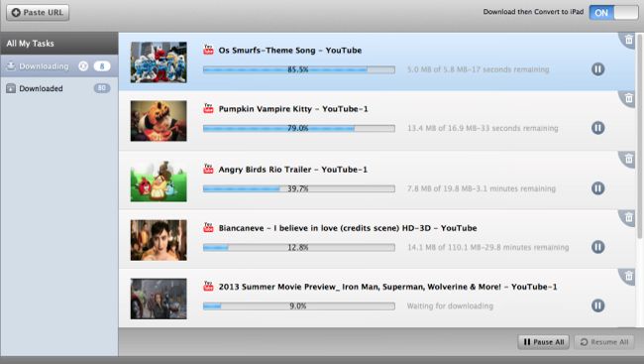644x364 pixels.
Task: Delete the Biancaneve task with trash icon
Action: pyautogui.click(x=628, y=217)
